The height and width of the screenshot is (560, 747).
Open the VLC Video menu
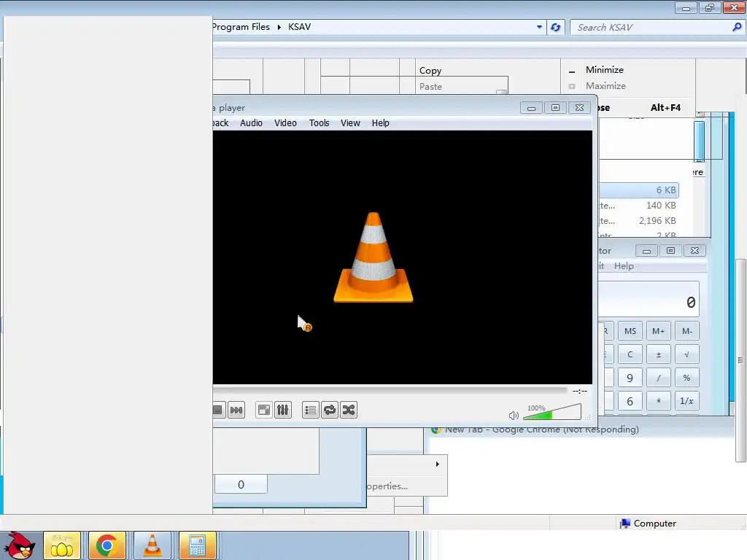pos(285,122)
